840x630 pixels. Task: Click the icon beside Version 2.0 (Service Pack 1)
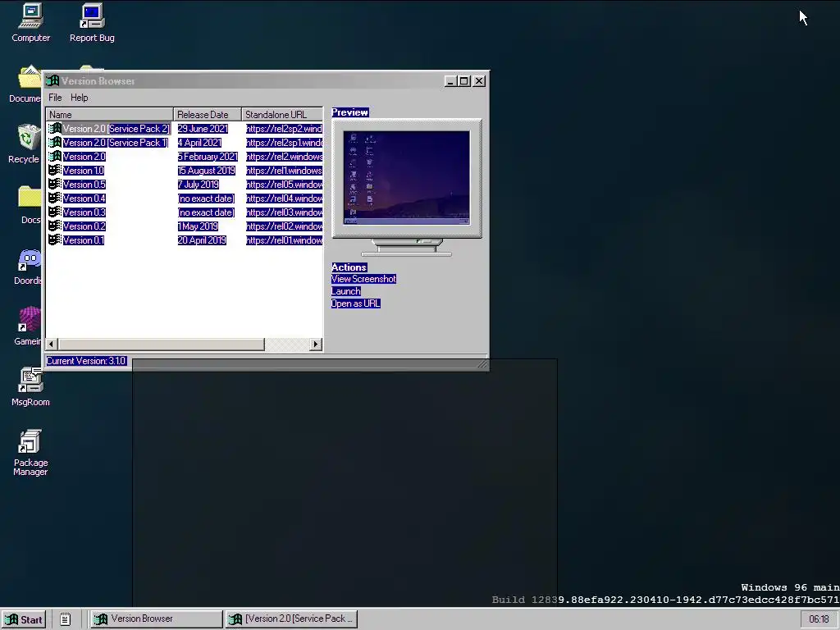(x=54, y=143)
